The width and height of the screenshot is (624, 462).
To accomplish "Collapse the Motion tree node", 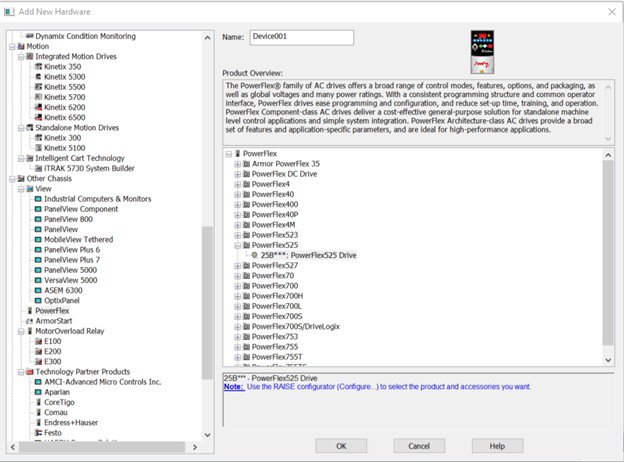I will coord(12,47).
